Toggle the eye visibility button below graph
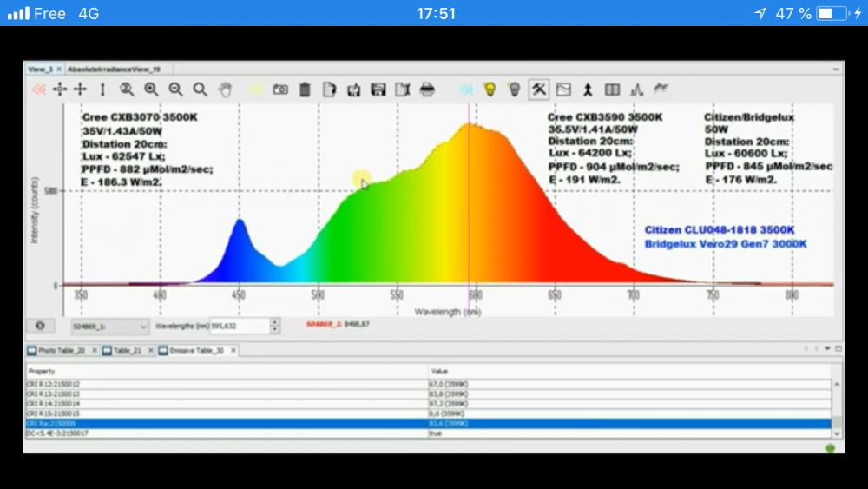The image size is (868, 489). (x=41, y=326)
